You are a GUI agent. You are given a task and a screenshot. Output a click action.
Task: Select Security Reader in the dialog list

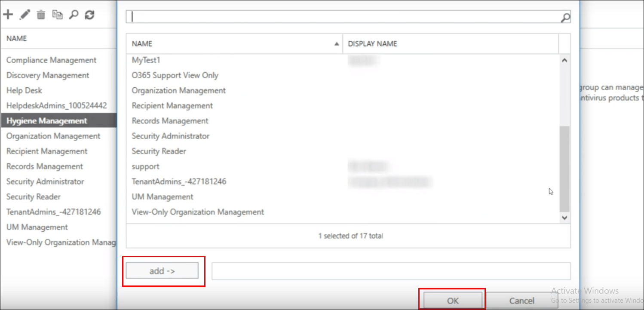[159, 151]
